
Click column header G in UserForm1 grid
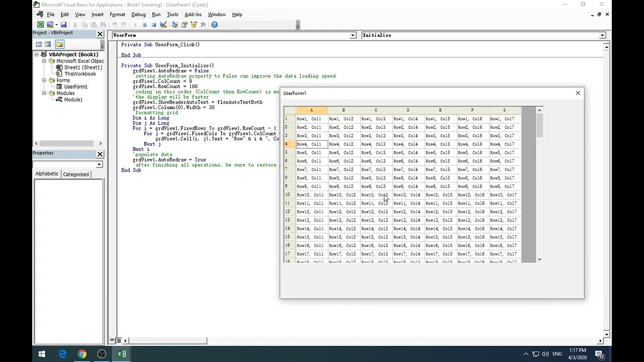pos(505,110)
